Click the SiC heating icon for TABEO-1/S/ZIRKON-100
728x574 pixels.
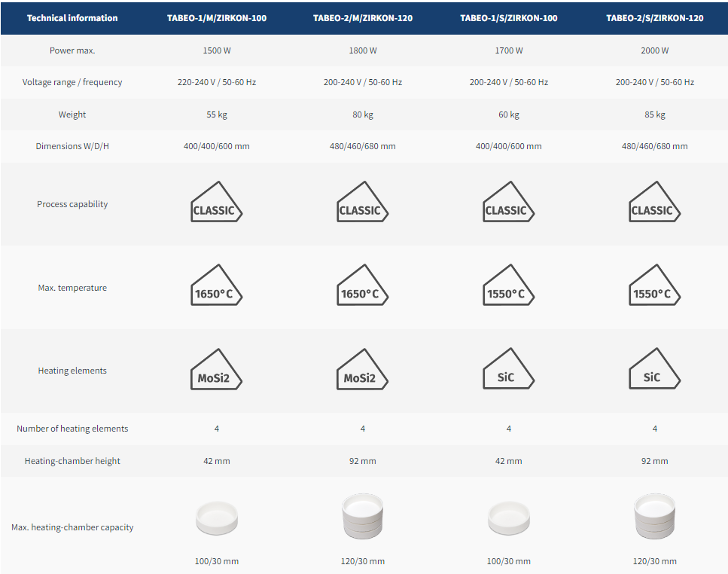pyautogui.click(x=508, y=368)
